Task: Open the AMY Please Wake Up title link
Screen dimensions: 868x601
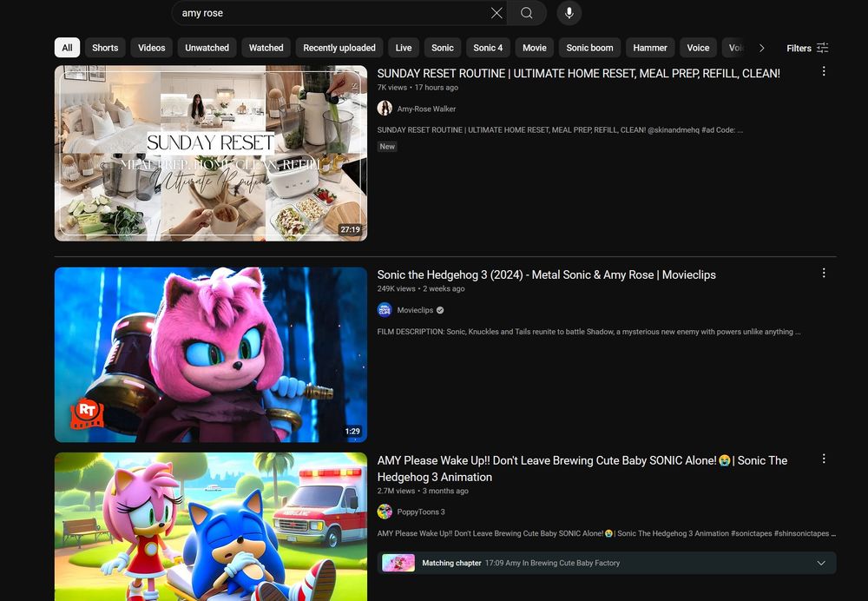Action: tap(582, 469)
